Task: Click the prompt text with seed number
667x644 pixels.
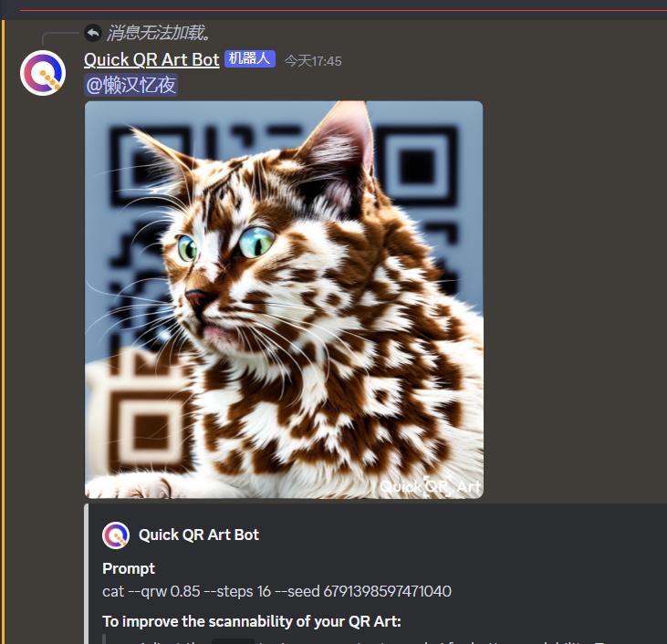Action: [276, 591]
